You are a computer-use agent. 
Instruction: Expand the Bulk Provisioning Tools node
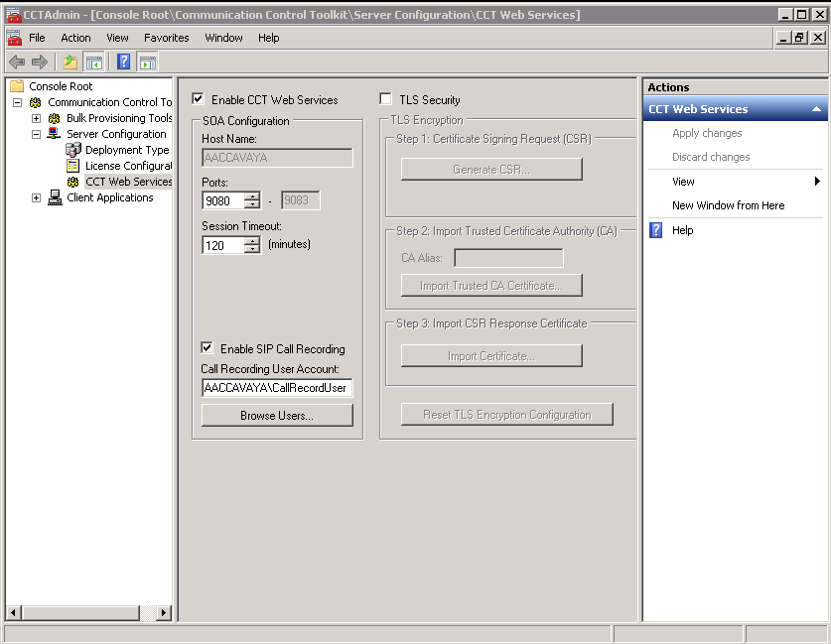(x=36, y=118)
